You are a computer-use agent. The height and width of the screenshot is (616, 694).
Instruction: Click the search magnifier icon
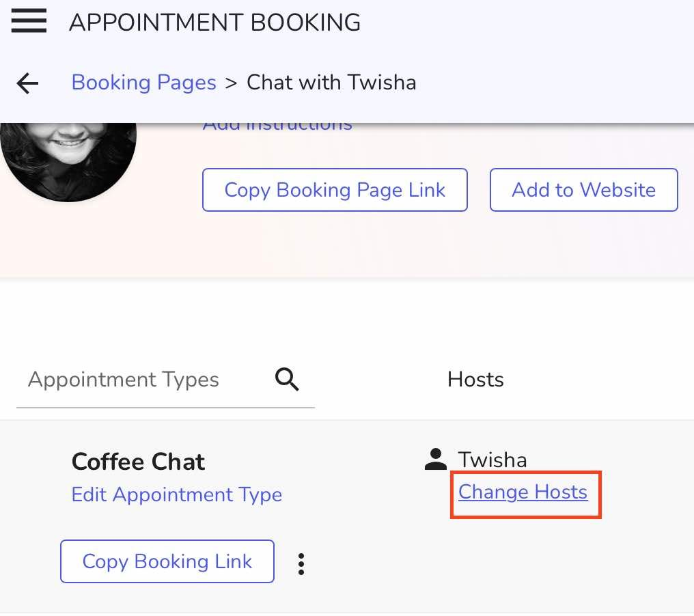pos(287,379)
